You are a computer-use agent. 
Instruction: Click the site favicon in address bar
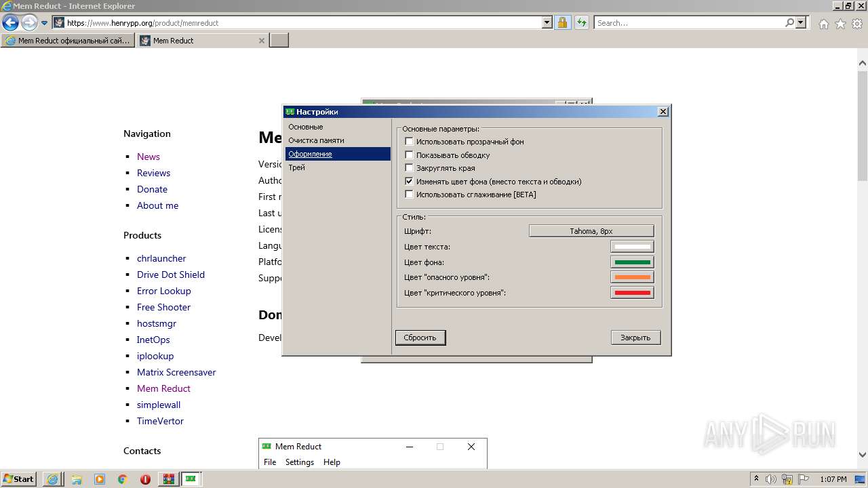[x=59, y=23]
